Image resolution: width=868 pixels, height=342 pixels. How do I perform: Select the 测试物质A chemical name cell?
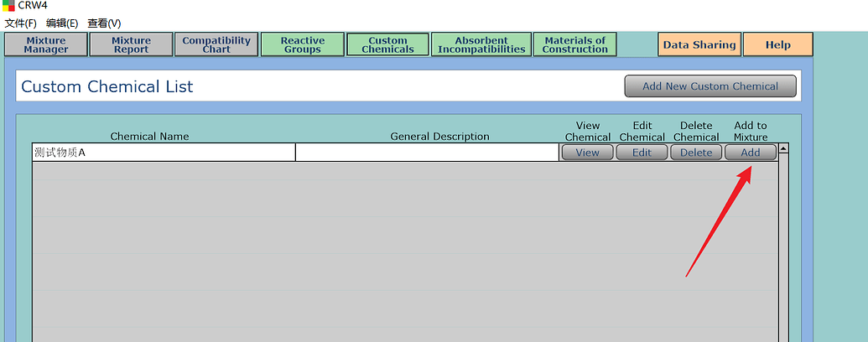164,153
